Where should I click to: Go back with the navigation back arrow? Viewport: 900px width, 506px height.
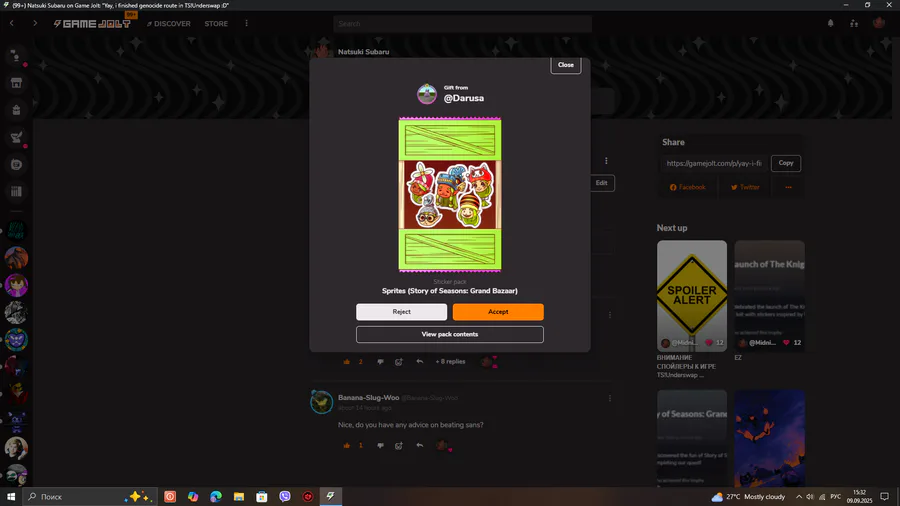(11, 23)
